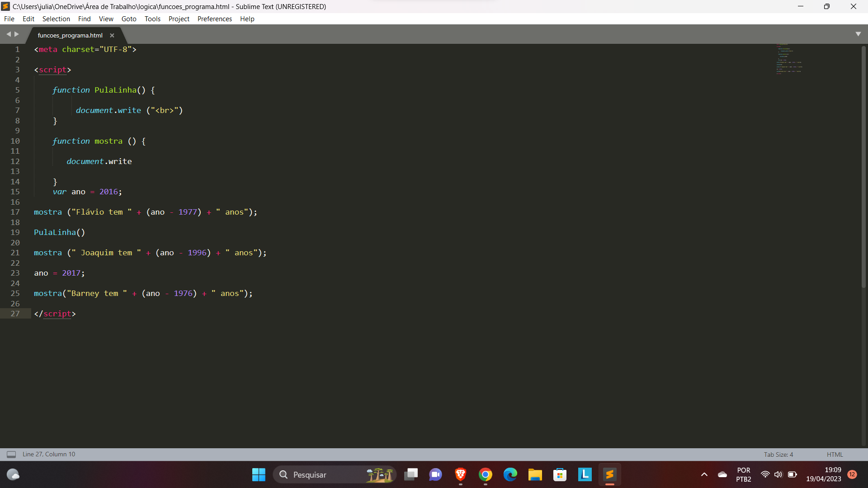This screenshot has width=868, height=488.
Task: Click the PulaLinha() call on line 19
Action: click(59, 232)
